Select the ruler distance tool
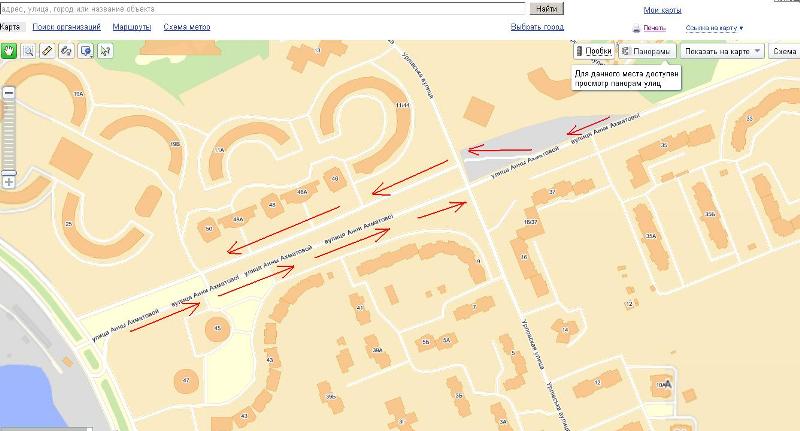Image resolution: width=800 pixels, height=431 pixels. (47, 49)
